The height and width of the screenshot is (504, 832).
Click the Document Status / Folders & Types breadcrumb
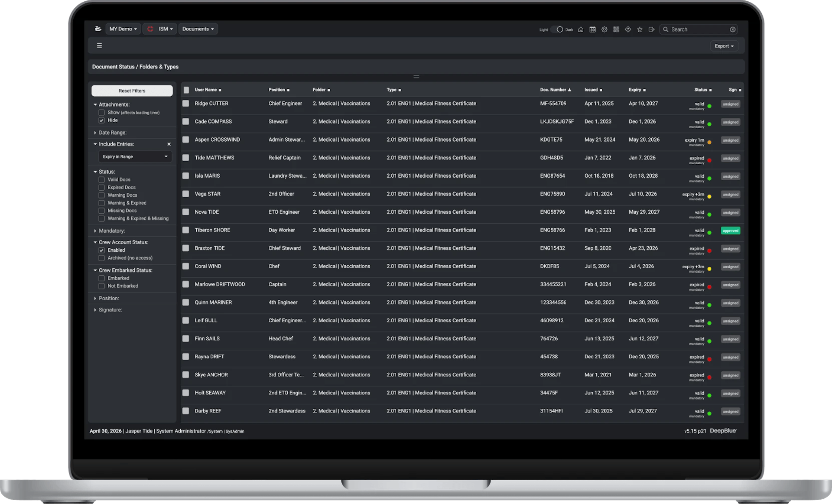coord(135,67)
